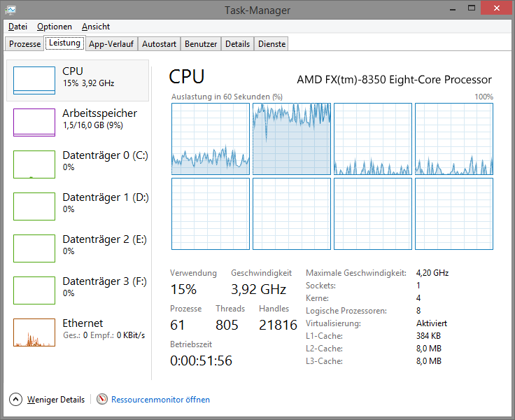The height and width of the screenshot is (420, 515).
Task: Click the '805' Threads value
Action: pyautogui.click(x=227, y=325)
